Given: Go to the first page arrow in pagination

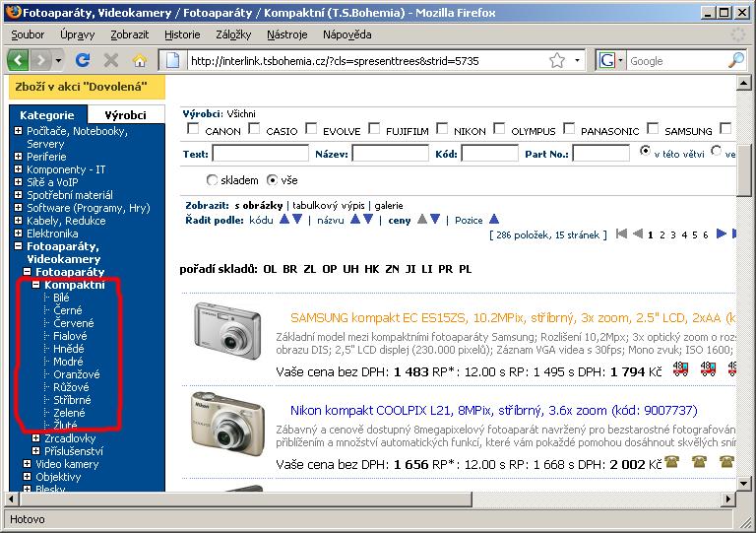Looking at the screenshot, I should tap(621, 233).
